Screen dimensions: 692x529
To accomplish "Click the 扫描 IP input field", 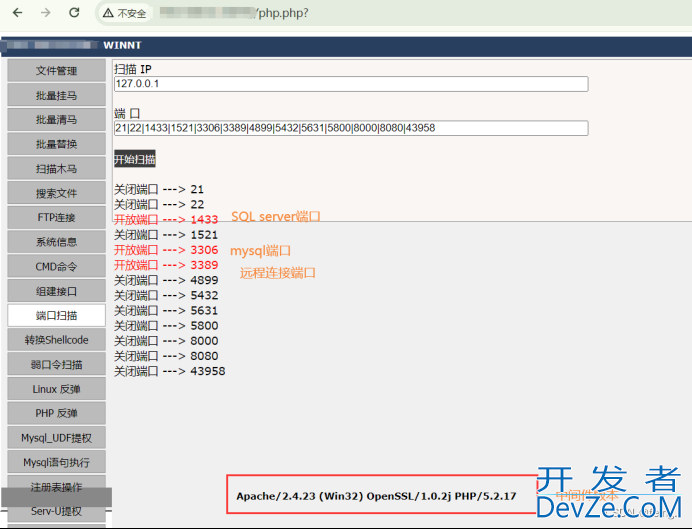I will (x=350, y=84).
